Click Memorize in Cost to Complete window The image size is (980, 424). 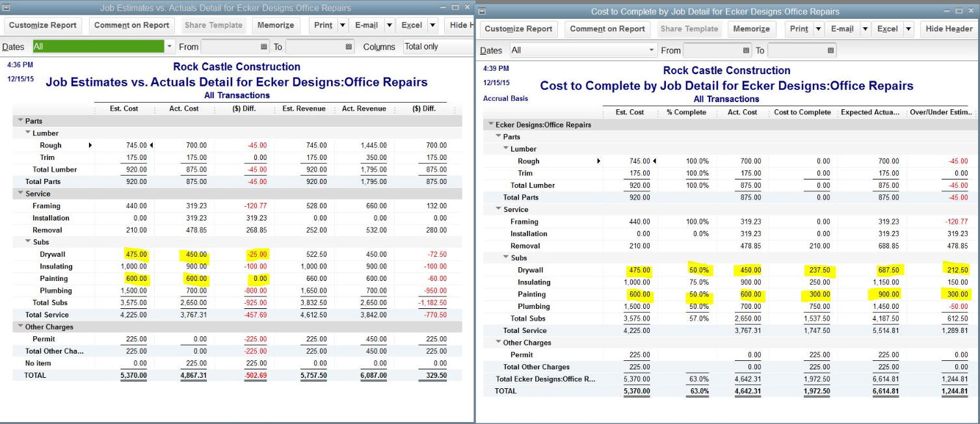[x=751, y=29]
